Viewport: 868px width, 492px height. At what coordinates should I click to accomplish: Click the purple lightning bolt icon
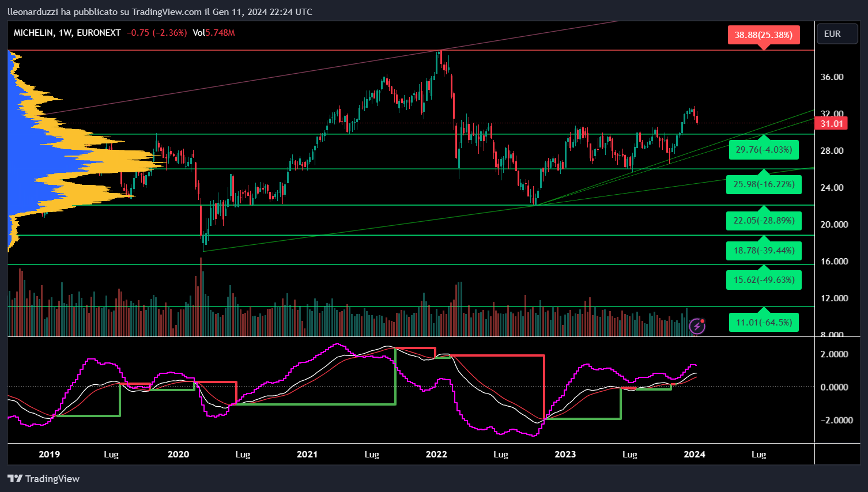click(x=697, y=326)
